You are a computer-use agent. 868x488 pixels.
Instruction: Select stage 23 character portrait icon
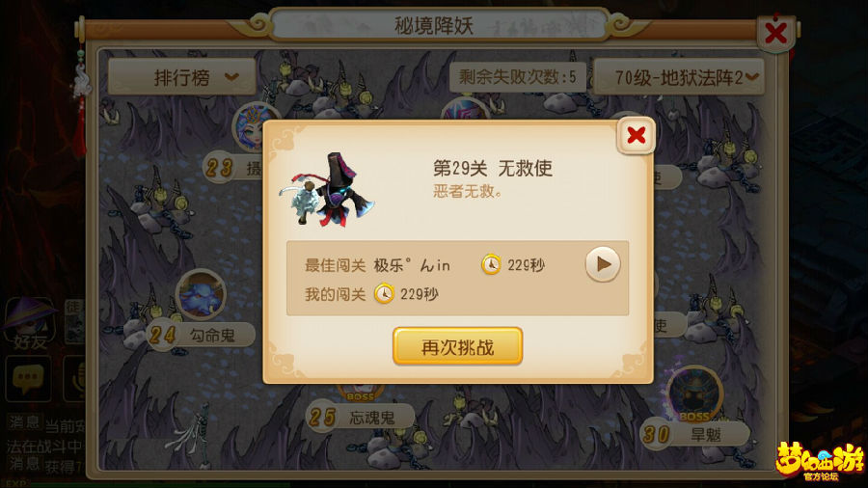(254, 127)
